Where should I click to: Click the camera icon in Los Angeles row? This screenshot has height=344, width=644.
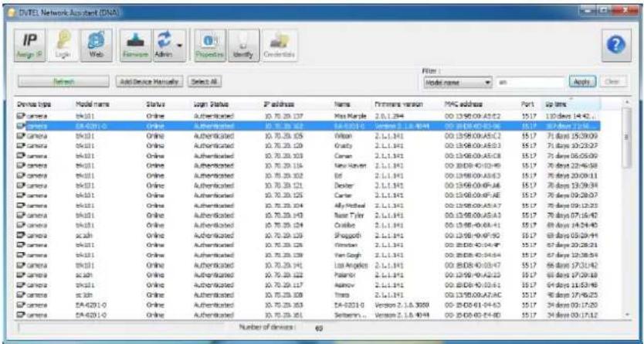pos(21,265)
